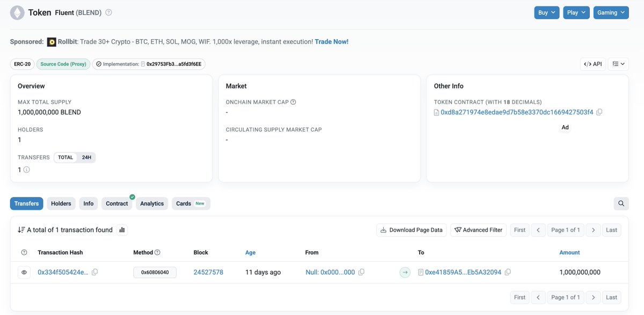Open the Analytics tab
The height and width of the screenshot is (315, 644).
[152, 203]
